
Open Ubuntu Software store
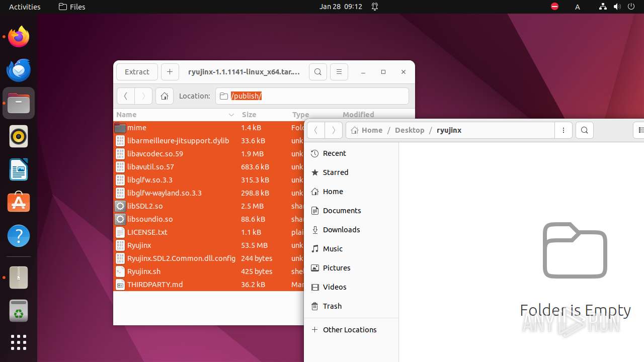coord(19,203)
